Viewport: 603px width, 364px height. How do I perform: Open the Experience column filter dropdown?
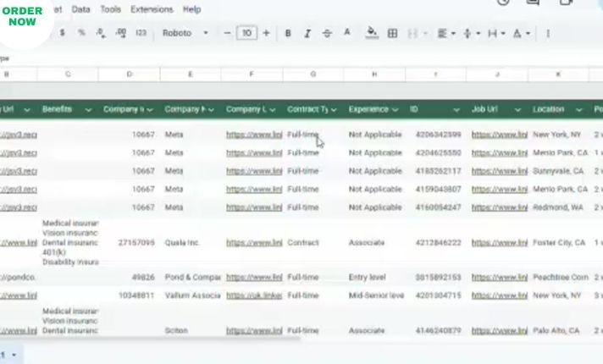pyautogui.click(x=395, y=110)
